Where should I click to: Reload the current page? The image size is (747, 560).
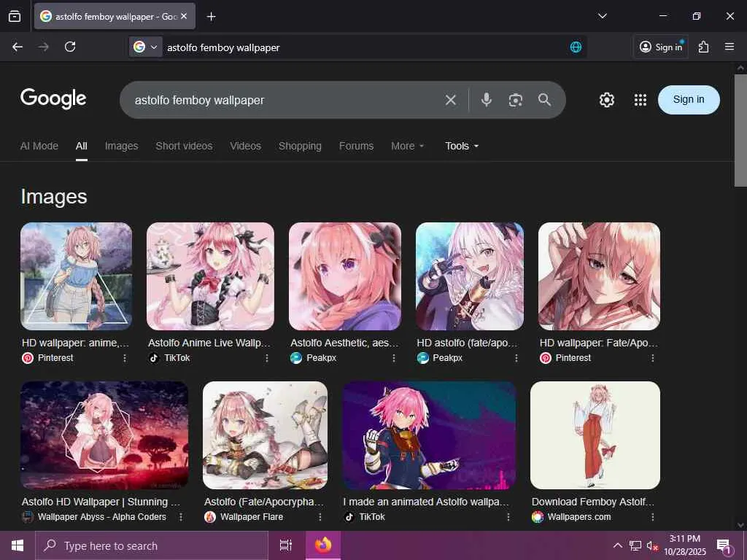tap(70, 47)
